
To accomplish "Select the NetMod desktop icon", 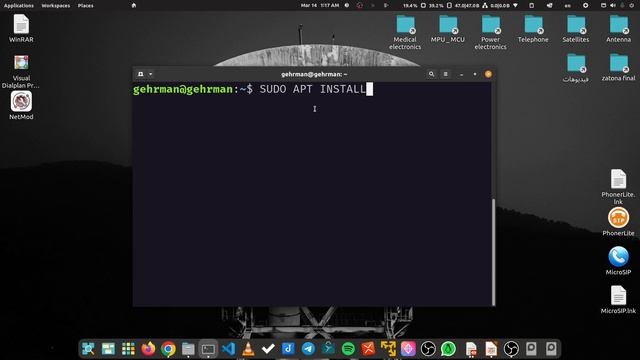I will (x=21, y=105).
